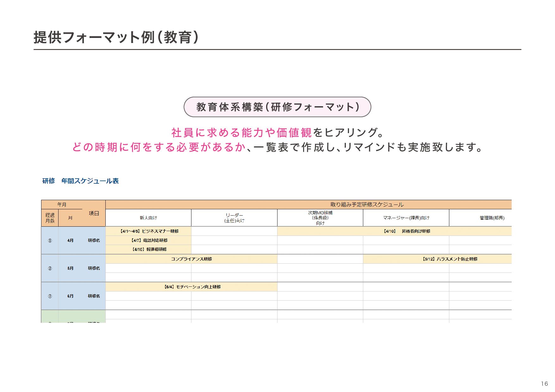Image resolution: width=555 pixels, height=392 pixels.
Task: Select the 教育体系構築(研修フォーマット) pill label
Action: coord(277,107)
